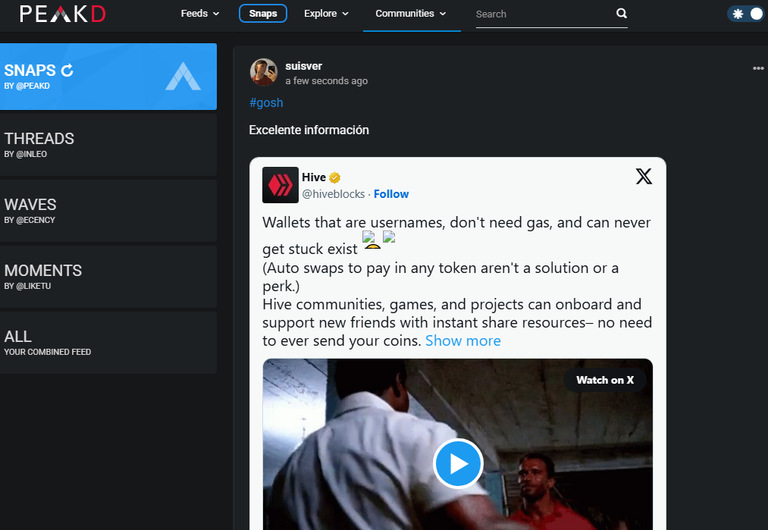This screenshot has height=530, width=768.
Task: Refresh the Snaps feed icon
Action: [x=67, y=71]
